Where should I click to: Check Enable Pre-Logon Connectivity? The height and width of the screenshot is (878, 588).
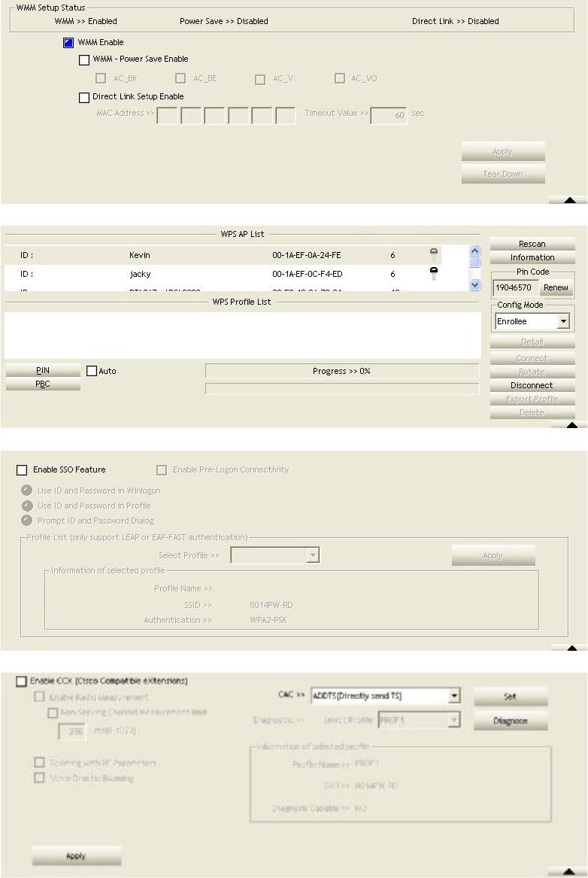tap(162, 470)
